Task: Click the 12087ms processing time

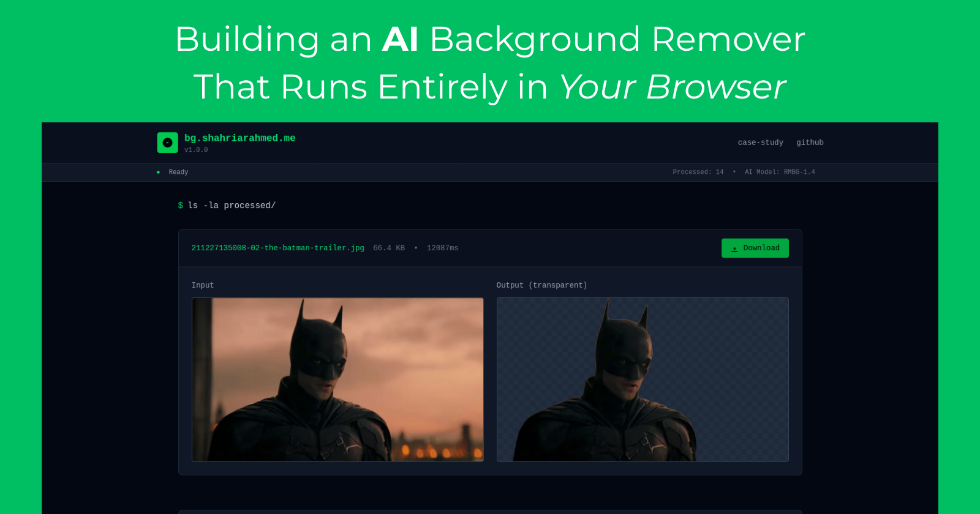Action: point(442,248)
